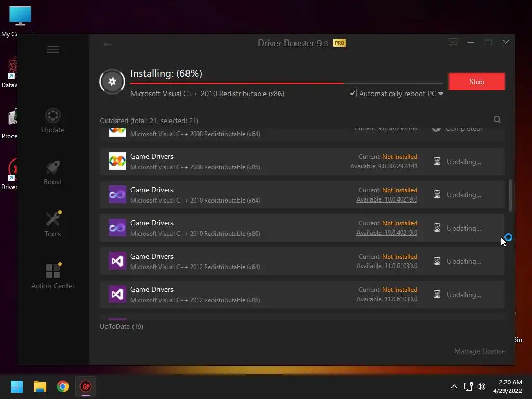Click the back arrow in title bar

tap(108, 44)
